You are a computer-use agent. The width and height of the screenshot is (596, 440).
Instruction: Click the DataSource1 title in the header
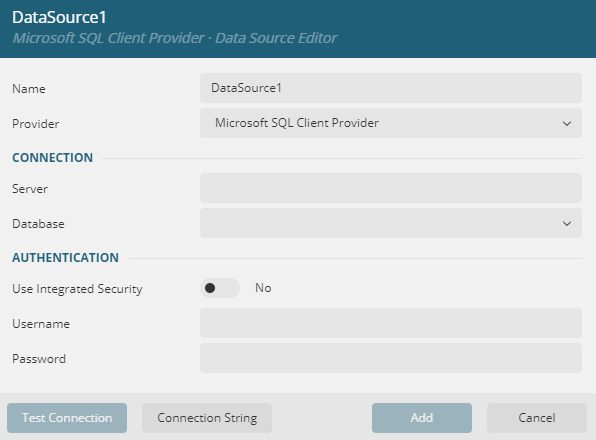click(x=59, y=17)
